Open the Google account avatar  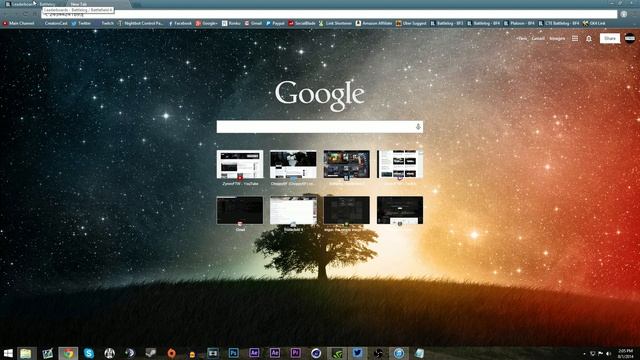coord(630,38)
